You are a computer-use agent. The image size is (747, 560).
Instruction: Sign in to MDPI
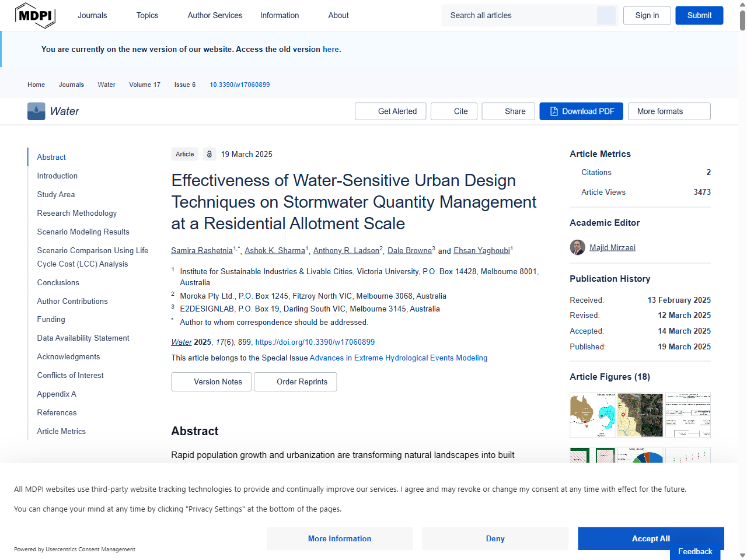tap(647, 15)
